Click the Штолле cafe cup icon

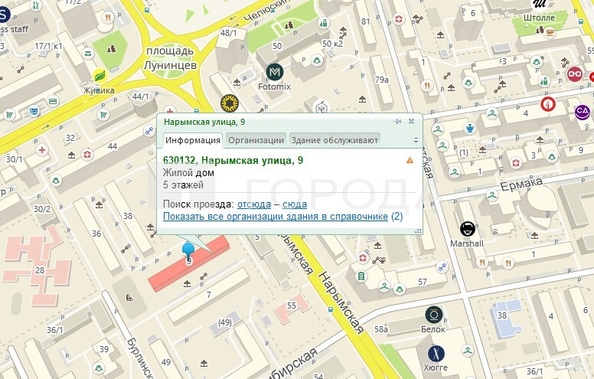click(550, 32)
